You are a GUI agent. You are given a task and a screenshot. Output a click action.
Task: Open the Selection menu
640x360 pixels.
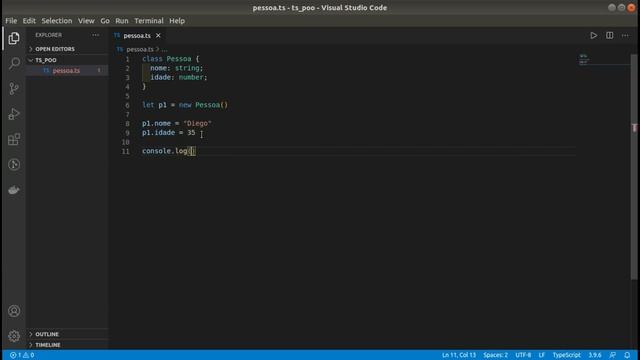[x=57, y=20]
